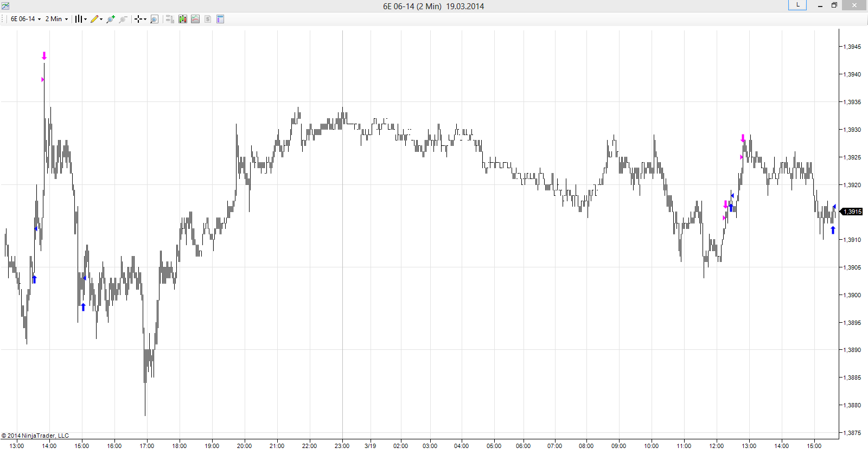The width and height of the screenshot is (868, 454).
Task: Click the blue buy arrow at far right
Action: tap(833, 230)
